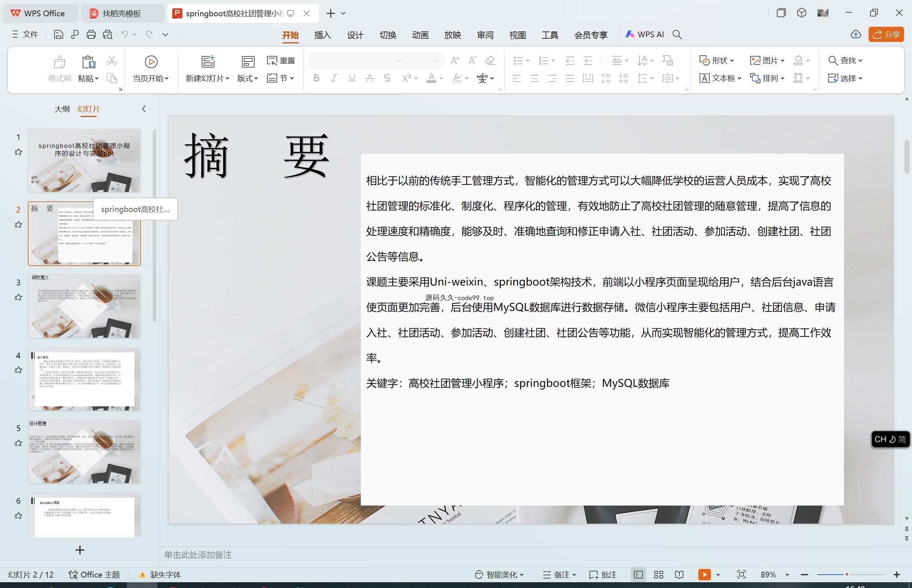Click the cloud upload icon

tap(856, 34)
